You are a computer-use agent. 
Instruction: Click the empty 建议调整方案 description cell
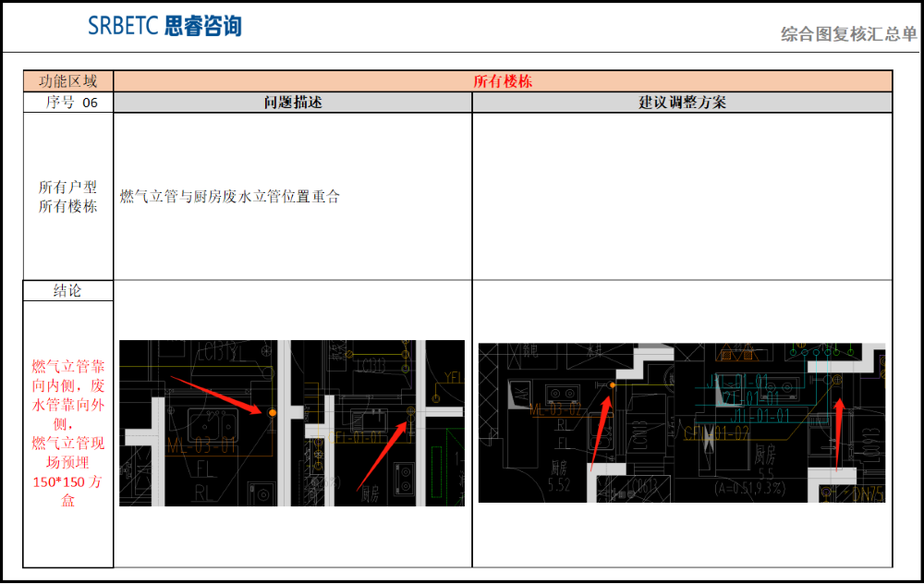[x=682, y=196]
